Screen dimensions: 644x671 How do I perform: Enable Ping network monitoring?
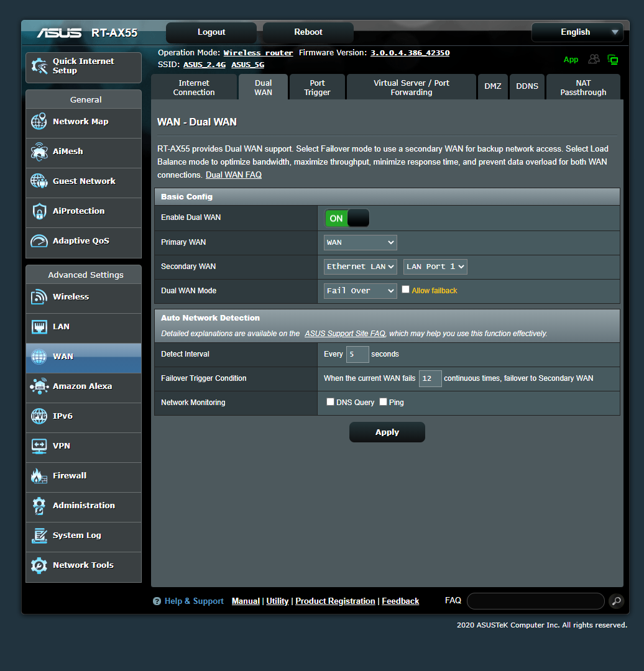point(384,402)
